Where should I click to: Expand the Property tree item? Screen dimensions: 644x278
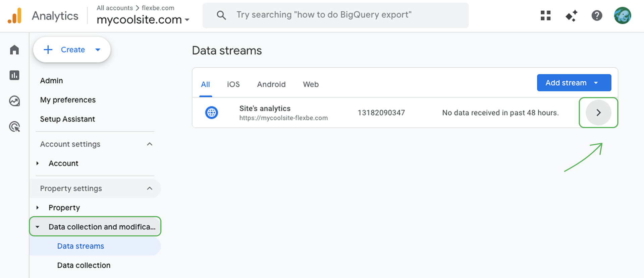38,208
